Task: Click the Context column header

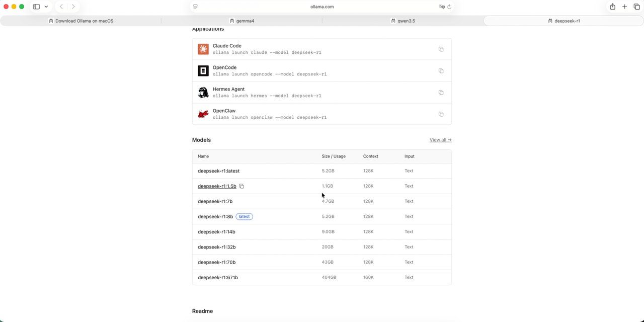Action: [x=371, y=156]
